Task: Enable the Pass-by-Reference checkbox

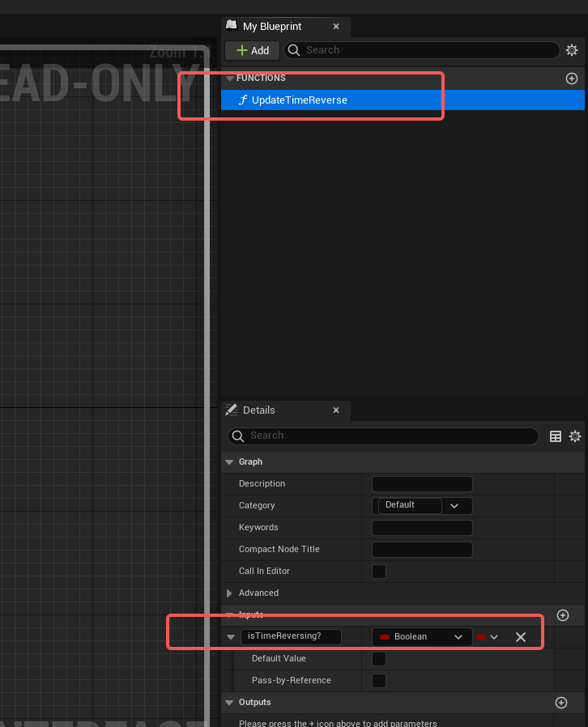Action: (x=379, y=681)
